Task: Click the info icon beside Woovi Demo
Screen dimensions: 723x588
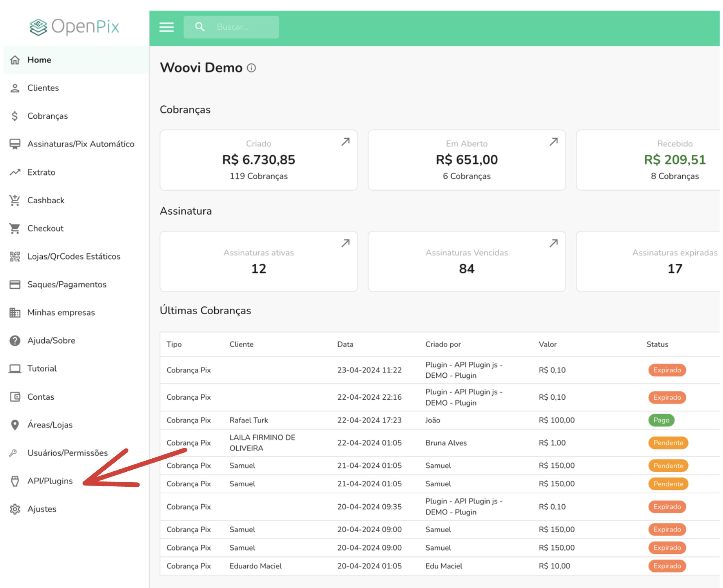Action: (x=251, y=68)
